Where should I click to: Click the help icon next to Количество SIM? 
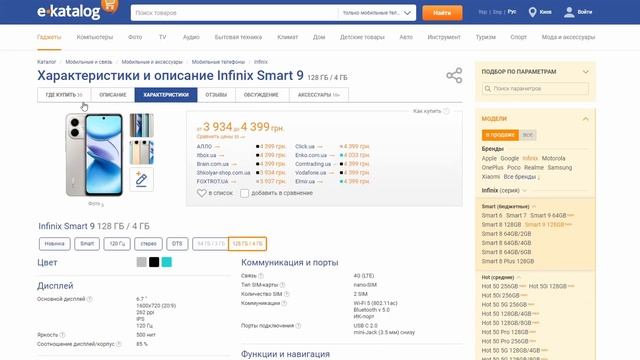(287, 294)
